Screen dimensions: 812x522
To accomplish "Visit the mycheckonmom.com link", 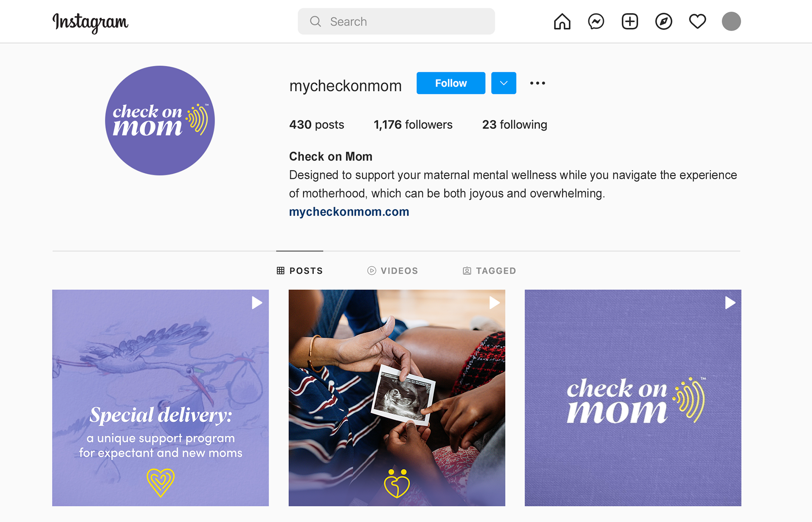I will (x=349, y=212).
